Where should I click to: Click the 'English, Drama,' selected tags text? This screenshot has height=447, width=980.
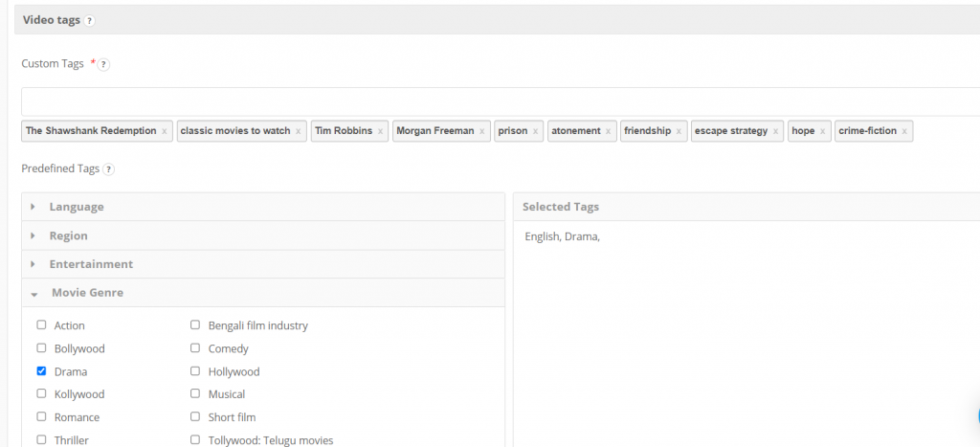pyautogui.click(x=563, y=237)
